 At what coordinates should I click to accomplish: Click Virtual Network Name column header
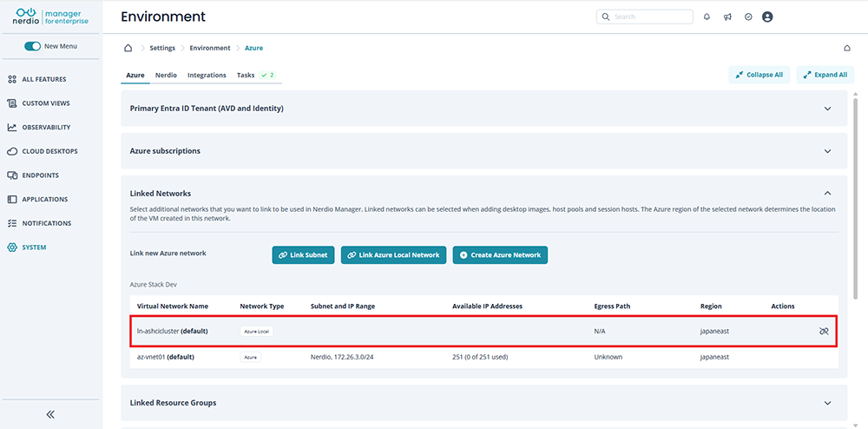[x=172, y=306]
